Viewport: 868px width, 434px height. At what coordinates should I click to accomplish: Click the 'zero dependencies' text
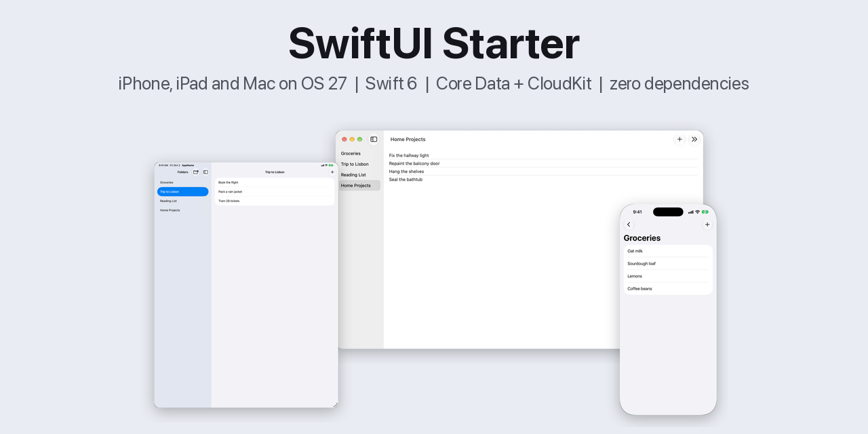pyautogui.click(x=679, y=83)
